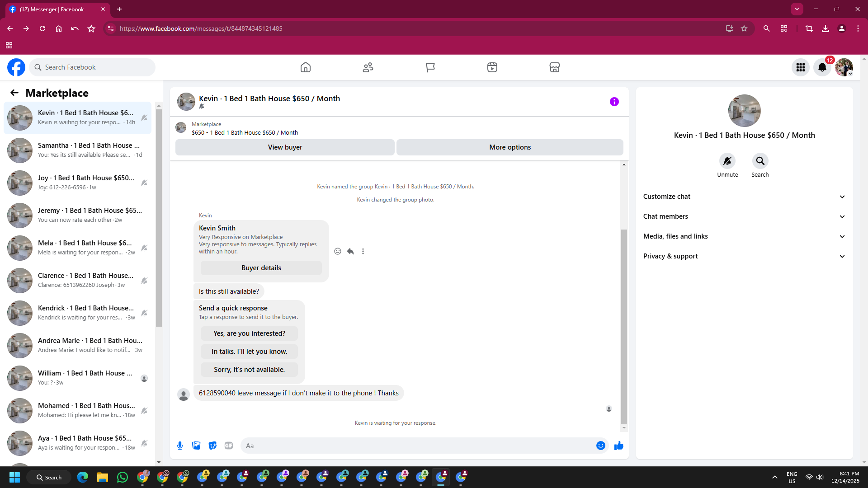Send a thumbs up like

[x=618, y=446]
